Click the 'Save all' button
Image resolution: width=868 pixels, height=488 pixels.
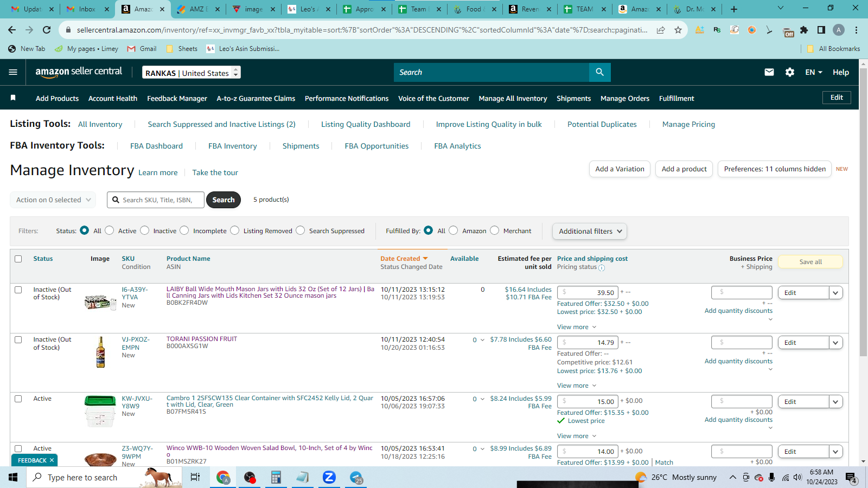tap(810, 262)
